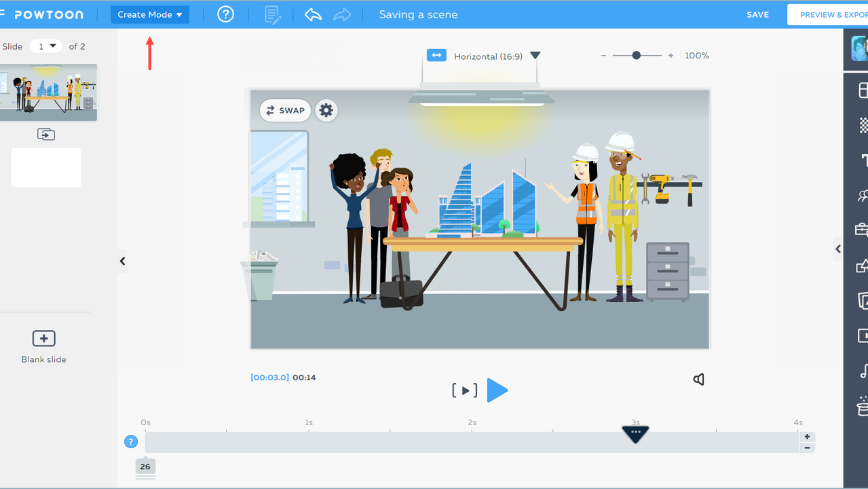This screenshot has width=868, height=489.
Task: Click the zoom slider handle
Action: point(636,56)
